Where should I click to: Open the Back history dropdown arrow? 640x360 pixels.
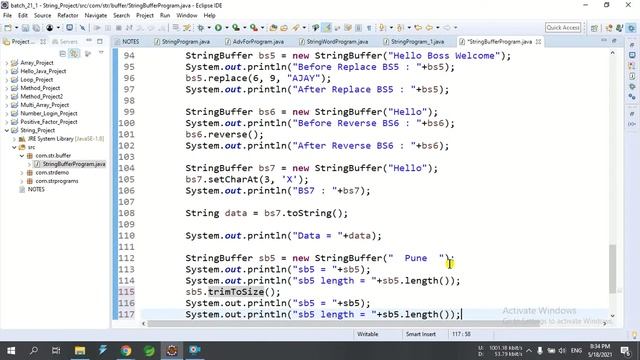click(x=438, y=28)
